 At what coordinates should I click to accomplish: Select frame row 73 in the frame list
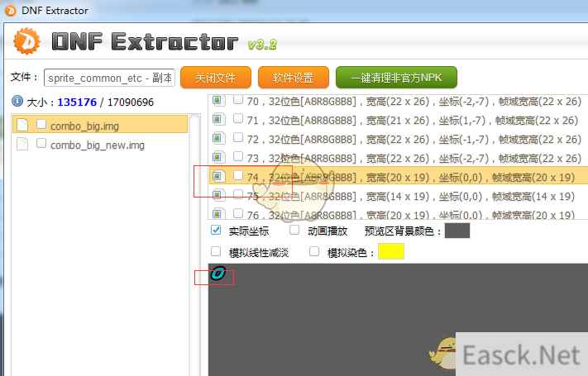coord(398,158)
